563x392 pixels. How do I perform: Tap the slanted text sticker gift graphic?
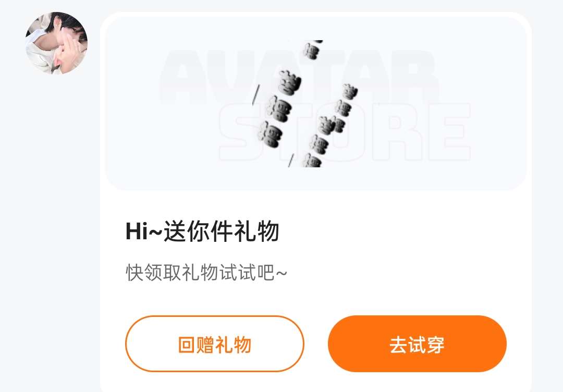pyautogui.click(x=307, y=103)
